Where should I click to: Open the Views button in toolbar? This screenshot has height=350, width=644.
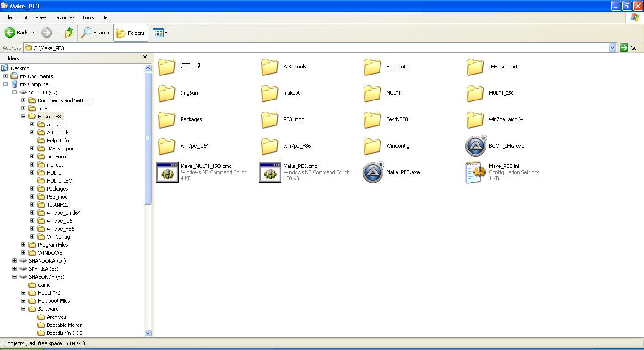pos(160,33)
